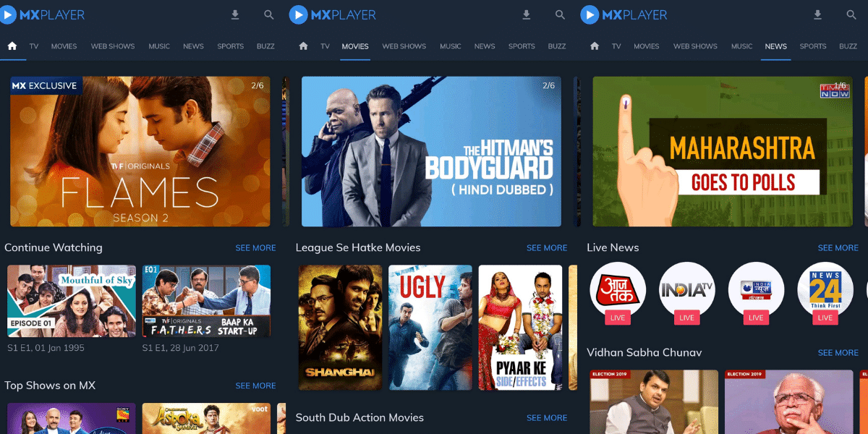The width and height of the screenshot is (868, 434).
Task: Open Sports tab in left panel
Action: pos(230,46)
